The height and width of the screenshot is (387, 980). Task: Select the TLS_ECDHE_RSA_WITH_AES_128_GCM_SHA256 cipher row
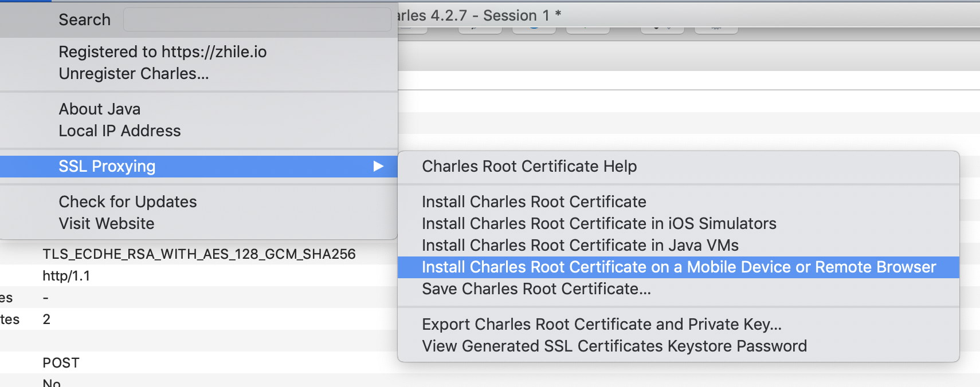199,254
